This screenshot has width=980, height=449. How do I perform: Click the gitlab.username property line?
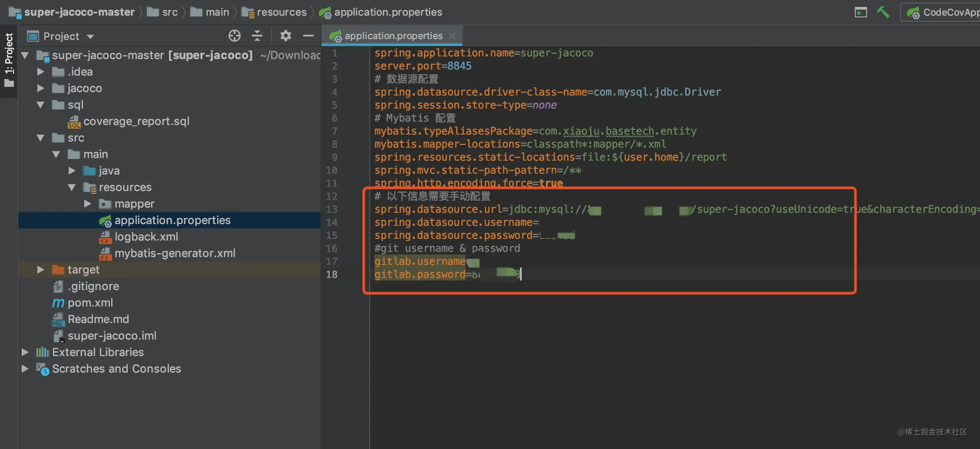click(x=427, y=261)
